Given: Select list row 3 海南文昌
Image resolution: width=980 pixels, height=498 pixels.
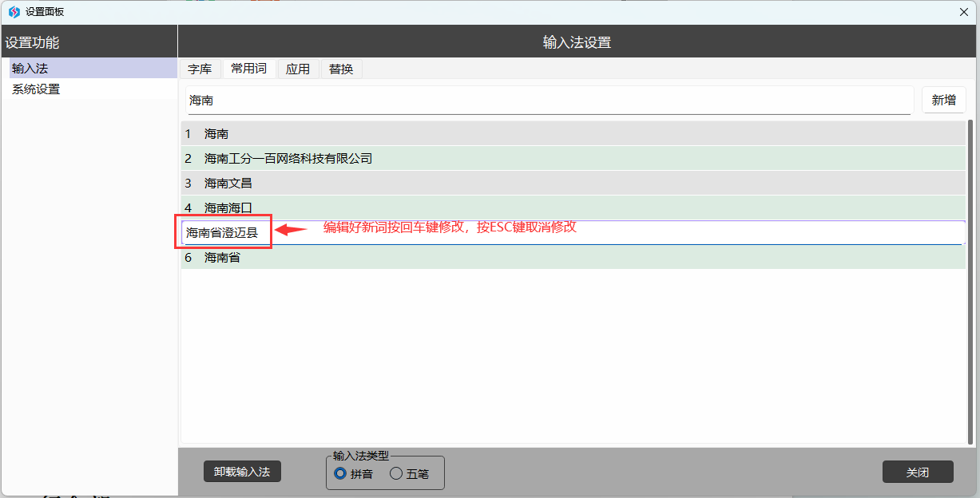Looking at the screenshot, I should (573, 183).
